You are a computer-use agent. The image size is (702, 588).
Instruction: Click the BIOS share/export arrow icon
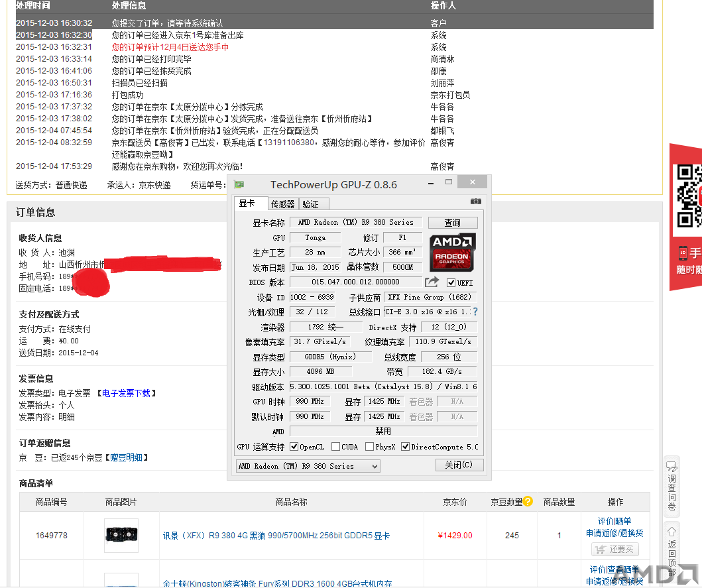(x=432, y=282)
